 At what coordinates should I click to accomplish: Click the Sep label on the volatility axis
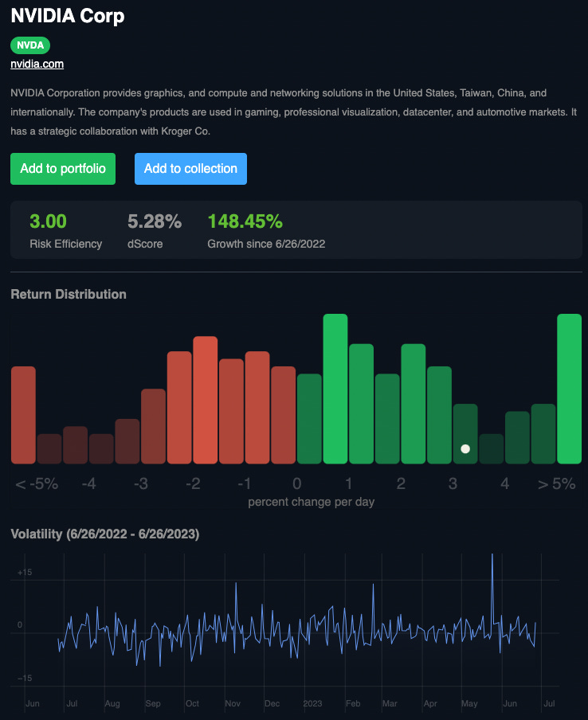pyautogui.click(x=153, y=703)
